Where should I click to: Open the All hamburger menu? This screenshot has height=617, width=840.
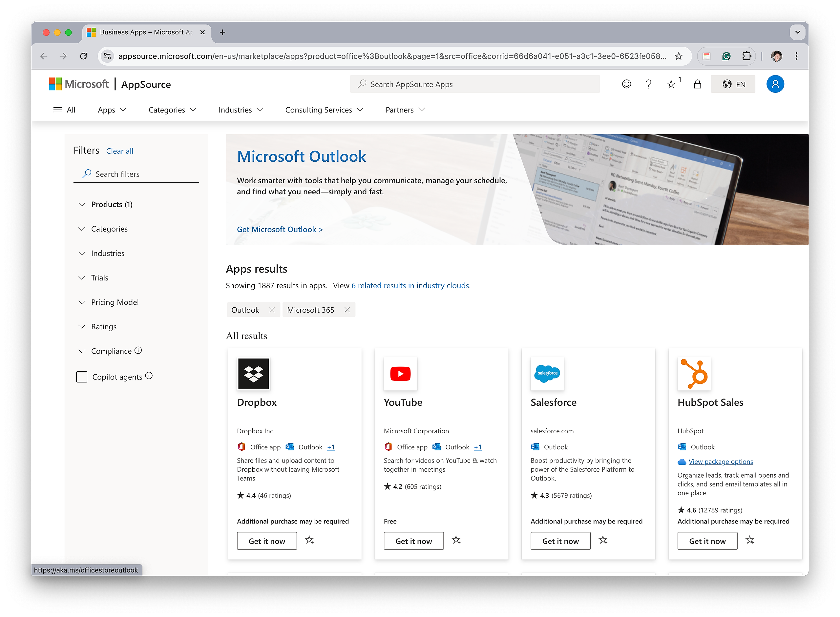pos(64,110)
